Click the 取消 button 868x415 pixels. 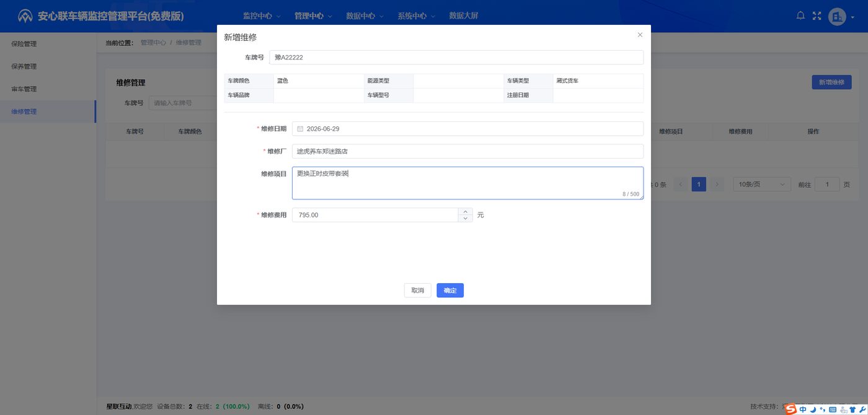pyautogui.click(x=417, y=290)
